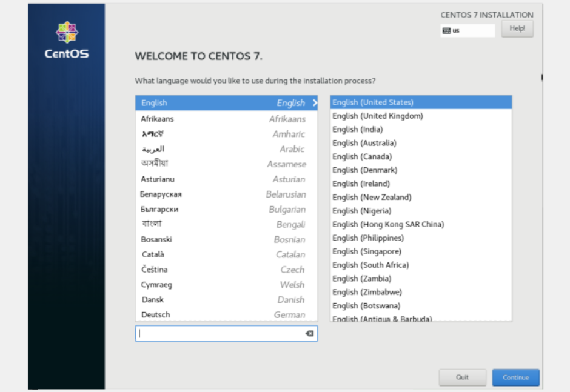Screen dimensions: 570x392
Task: Click the us keyboard layout indicator
Action: click(x=468, y=30)
